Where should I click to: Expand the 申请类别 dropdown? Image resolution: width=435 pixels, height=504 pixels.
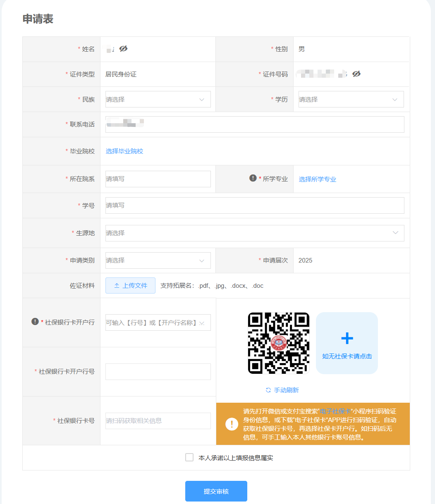[x=158, y=260]
